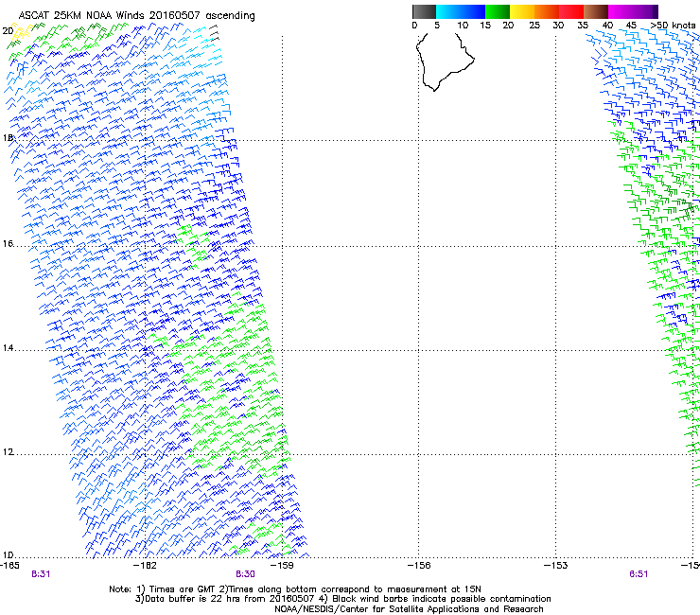Click the legend value '25'
700x615 pixels.
[534, 26]
